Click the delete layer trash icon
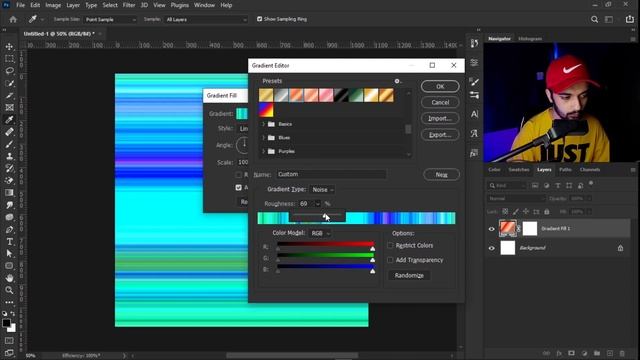Viewport: 640px width, 360px height. [622, 353]
